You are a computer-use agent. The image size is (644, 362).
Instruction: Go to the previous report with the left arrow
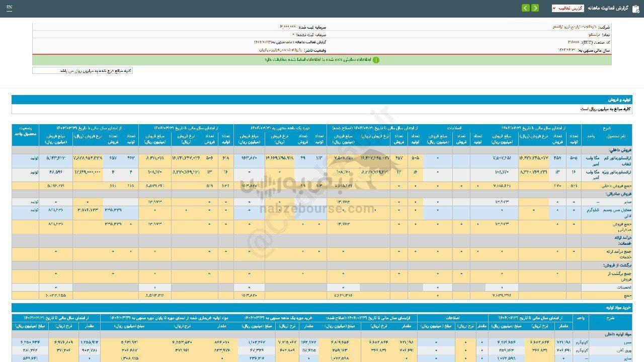tap(526, 8)
